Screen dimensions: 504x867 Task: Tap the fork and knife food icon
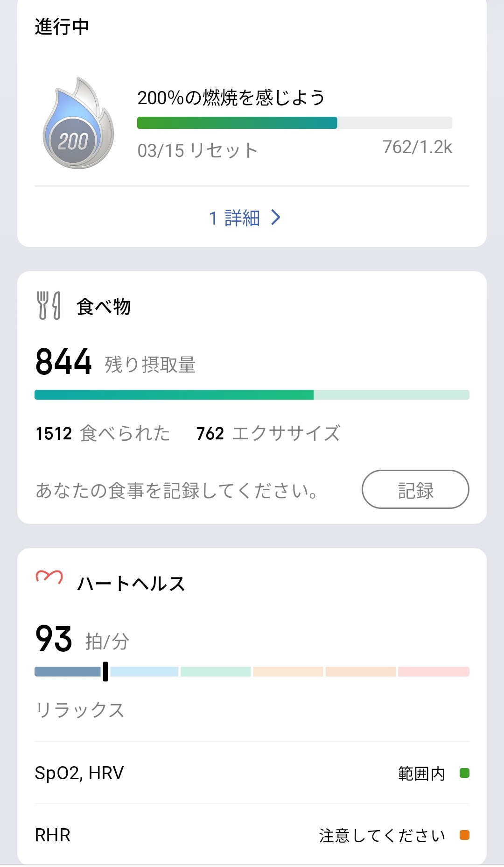[x=49, y=306]
